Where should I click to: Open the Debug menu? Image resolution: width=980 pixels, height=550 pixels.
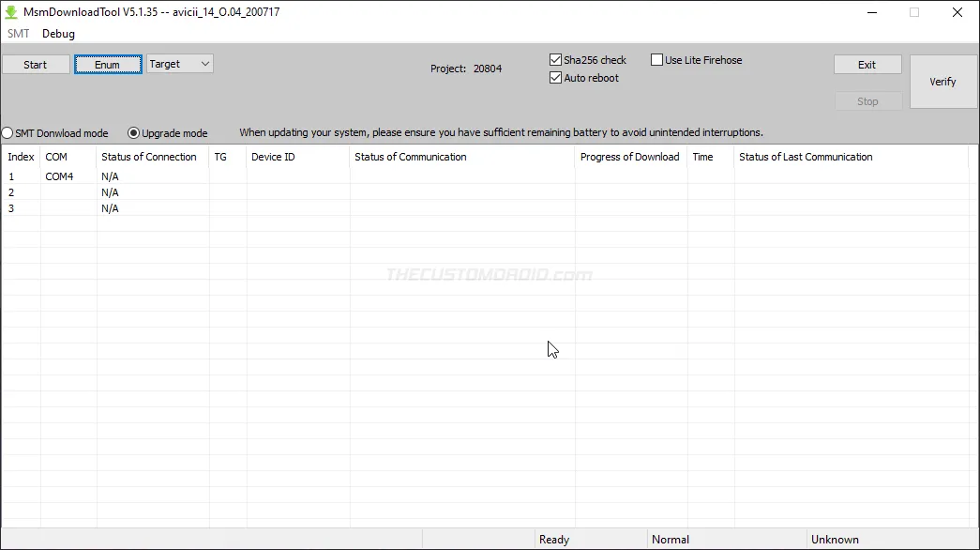click(58, 33)
